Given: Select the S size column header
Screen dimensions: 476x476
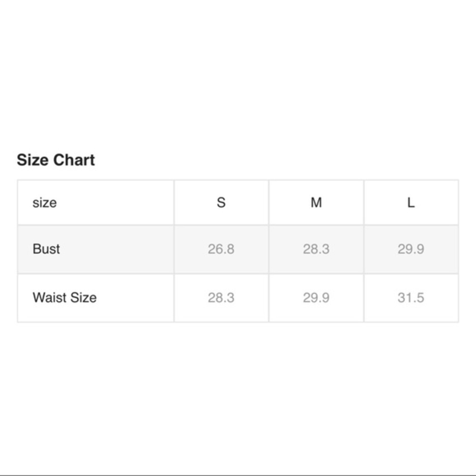Looking at the screenshot, I should tap(221, 202).
